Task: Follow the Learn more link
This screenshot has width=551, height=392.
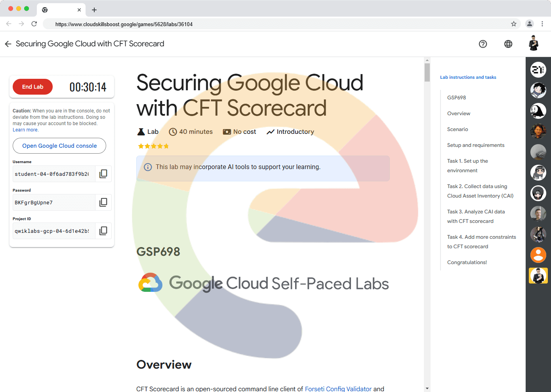Action: click(25, 130)
